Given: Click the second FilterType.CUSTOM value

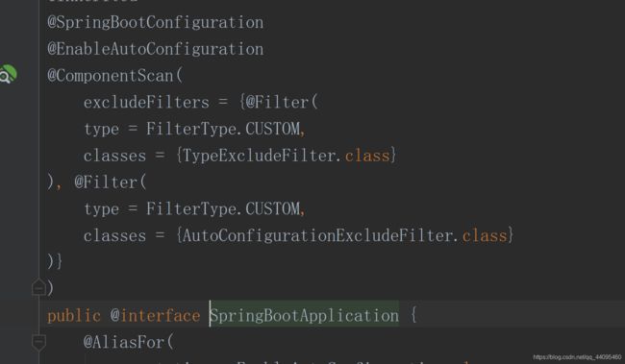Looking at the screenshot, I should (223, 209).
